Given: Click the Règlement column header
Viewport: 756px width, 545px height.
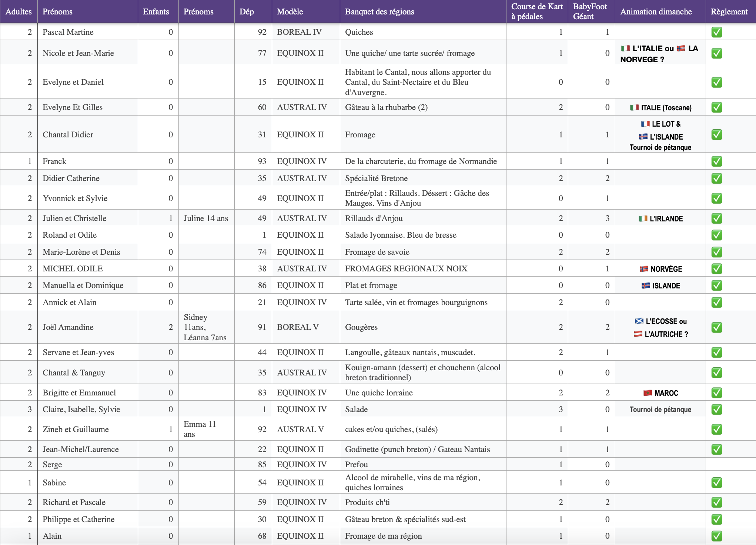Looking at the screenshot, I should 731,11.
